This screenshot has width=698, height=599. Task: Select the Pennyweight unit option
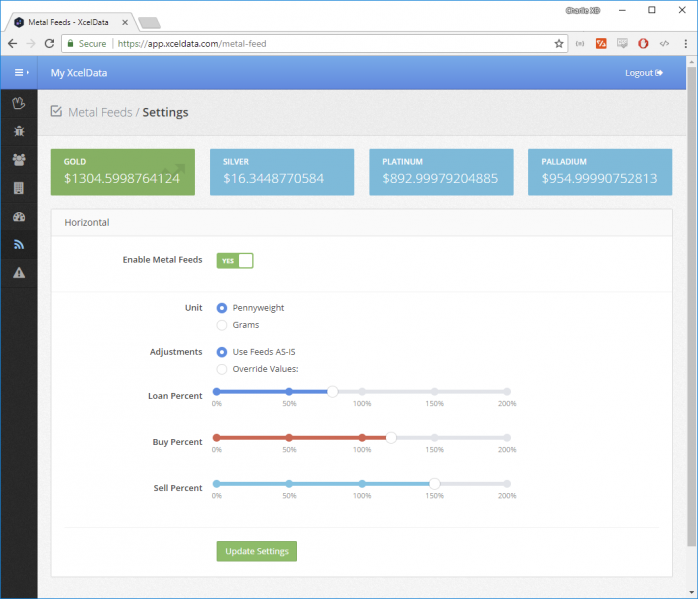pos(222,308)
